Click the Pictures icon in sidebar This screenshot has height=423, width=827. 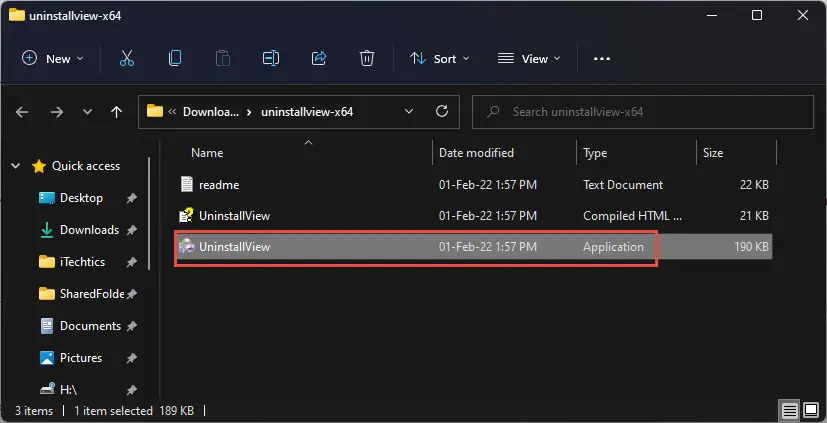click(46, 358)
